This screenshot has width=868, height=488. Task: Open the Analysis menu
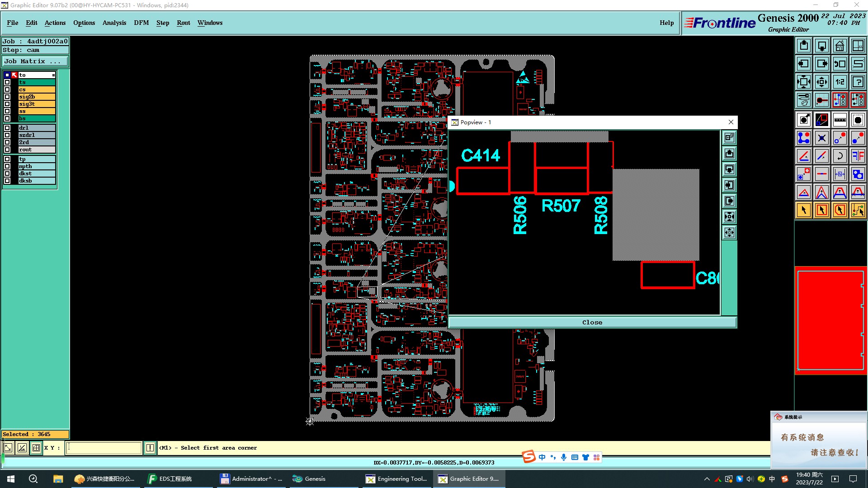[x=114, y=23]
